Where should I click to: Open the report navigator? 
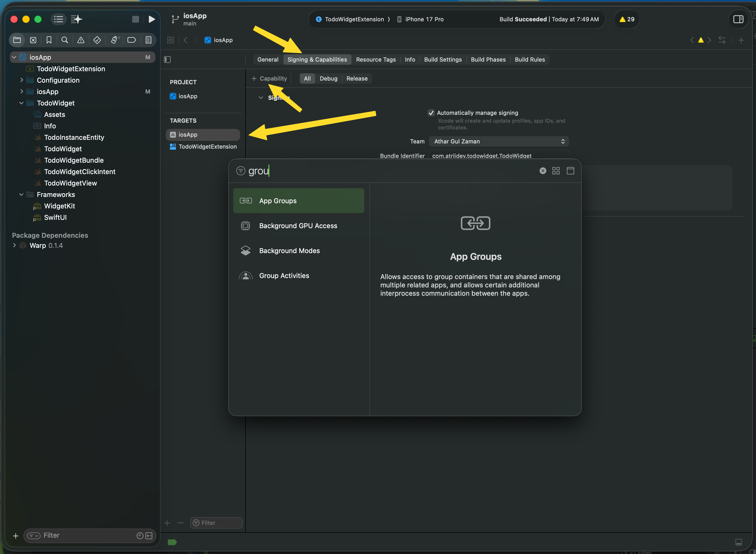(x=148, y=40)
